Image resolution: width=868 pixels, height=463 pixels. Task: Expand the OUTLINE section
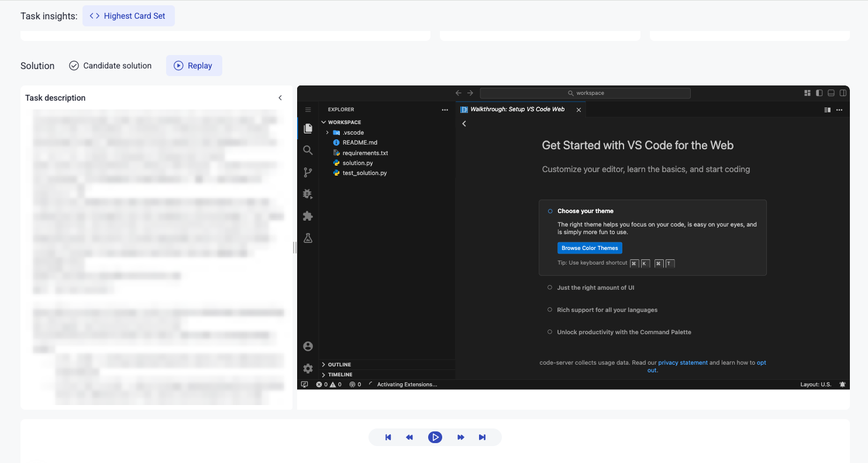387,365
